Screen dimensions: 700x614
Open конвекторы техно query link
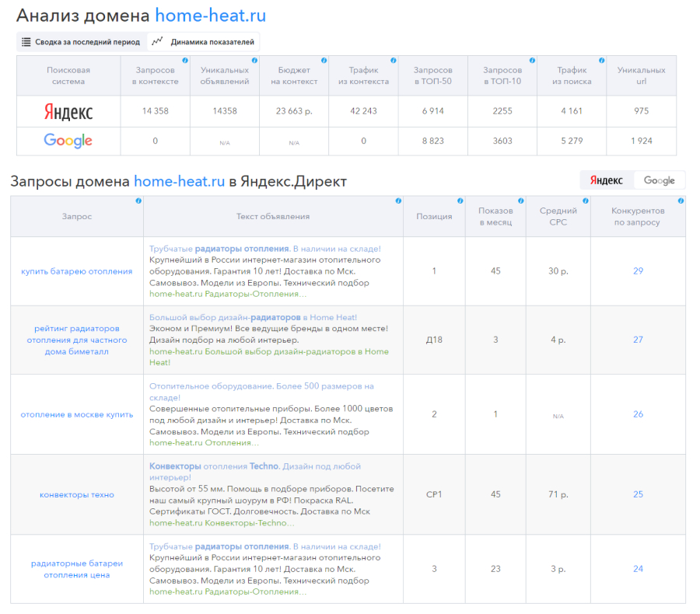coord(77,494)
